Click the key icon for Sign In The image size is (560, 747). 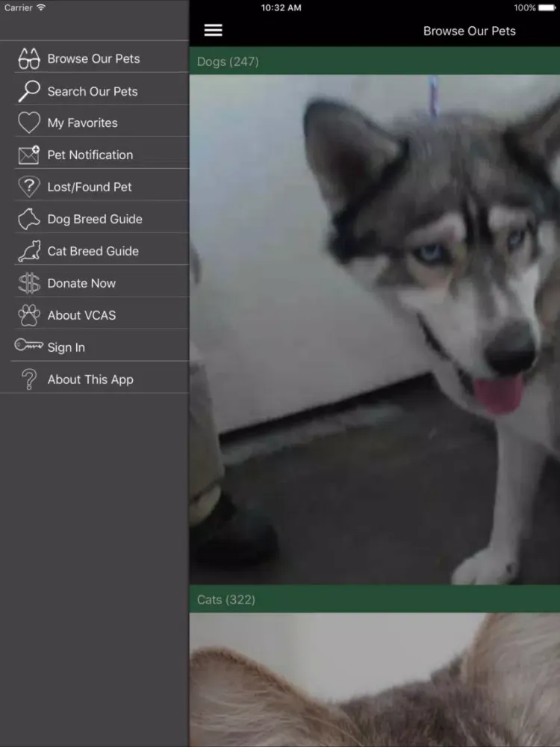pyautogui.click(x=28, y=344)
